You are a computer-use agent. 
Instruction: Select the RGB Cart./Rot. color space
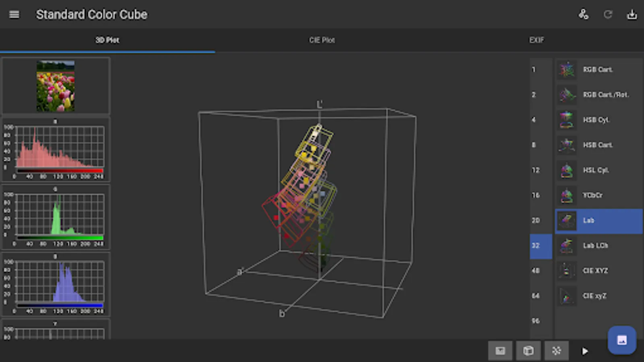coord(599,95)
